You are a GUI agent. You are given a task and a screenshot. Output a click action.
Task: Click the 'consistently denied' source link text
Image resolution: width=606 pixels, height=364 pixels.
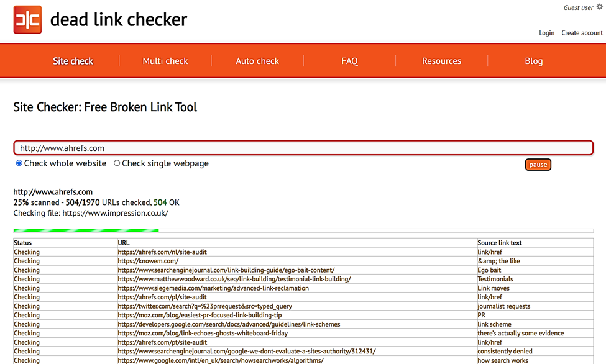[505, 352]
